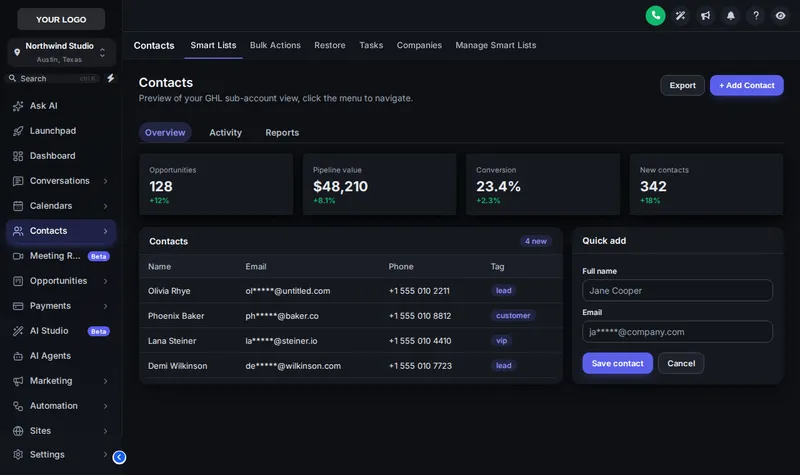This screenshot has height=475, width=800.
Task: Open the Northwind Studio account switcher
Action: 61,52
